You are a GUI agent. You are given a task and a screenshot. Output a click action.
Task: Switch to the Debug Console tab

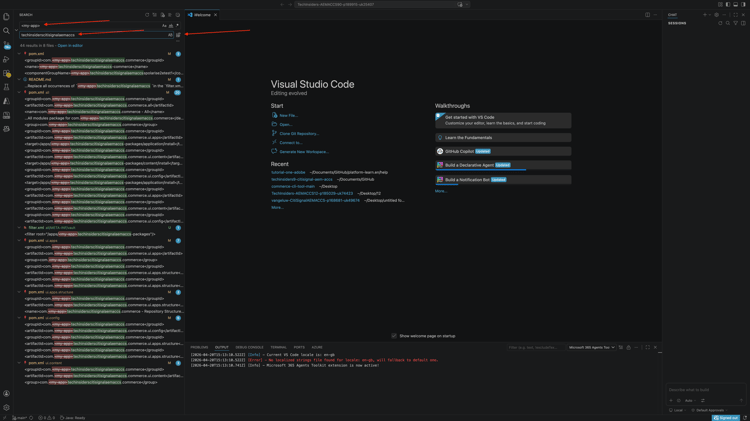pos(249,347)
